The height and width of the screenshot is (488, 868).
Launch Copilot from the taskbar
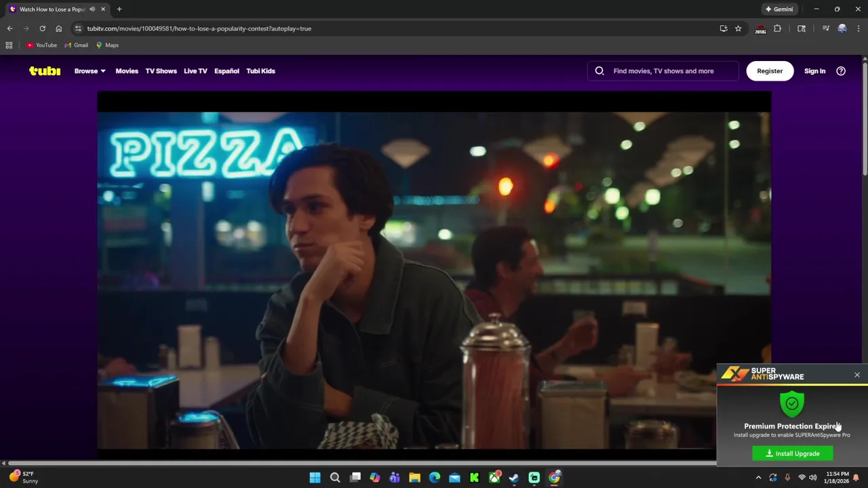pos(375,478)
